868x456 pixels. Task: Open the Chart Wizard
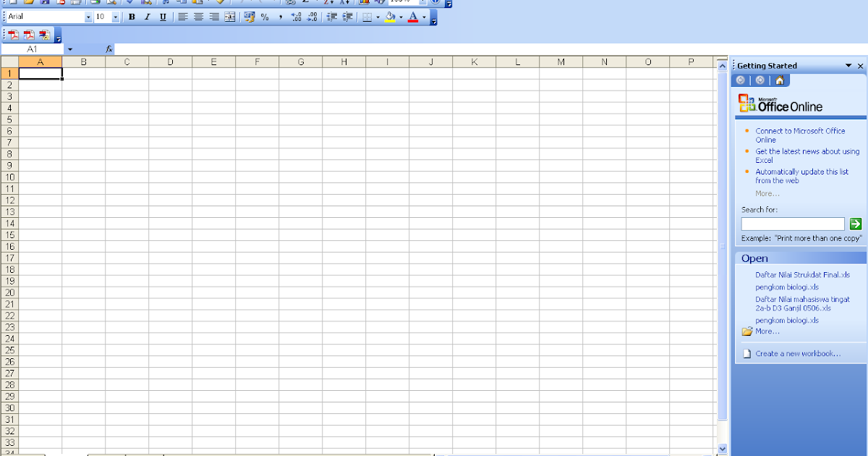(x=365, y=3)
